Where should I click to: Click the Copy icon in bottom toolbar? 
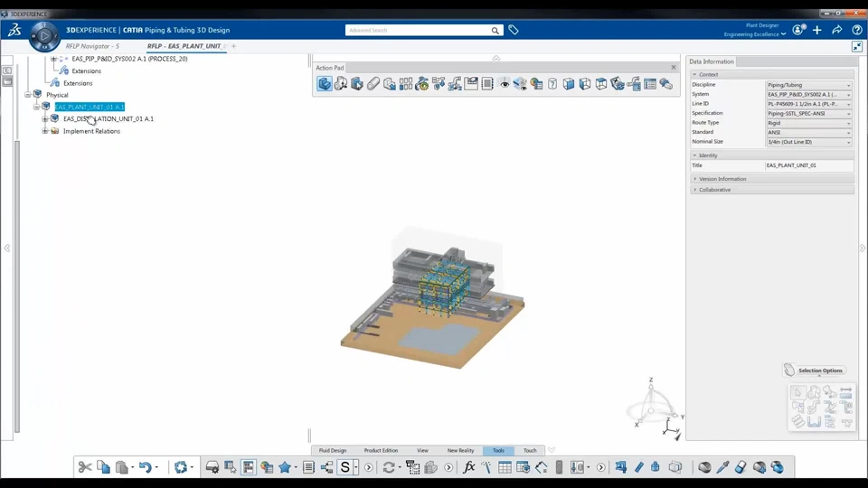click(103, 467)
